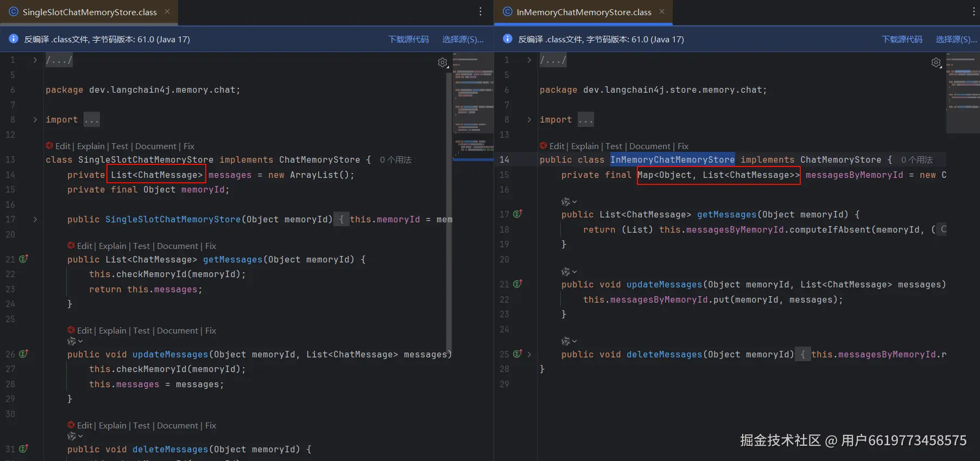This screenshot has height=461, width=980.
Task: Open reader mode settings in right editor
Action: 937,63
